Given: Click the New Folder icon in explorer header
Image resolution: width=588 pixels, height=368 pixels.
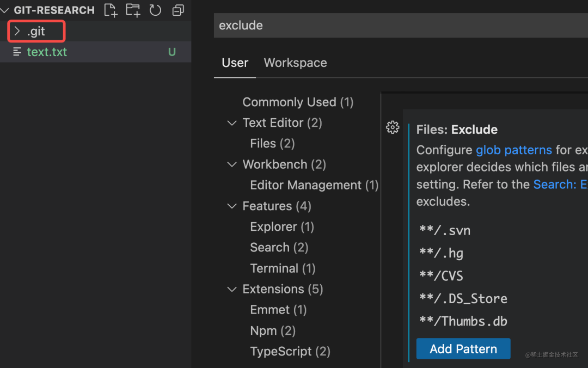Looking at the screenshot, I should coord(133,10).
